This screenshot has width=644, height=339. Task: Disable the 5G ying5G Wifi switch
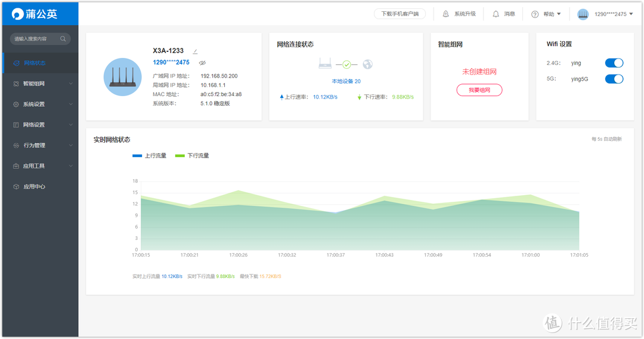[614, 79]
